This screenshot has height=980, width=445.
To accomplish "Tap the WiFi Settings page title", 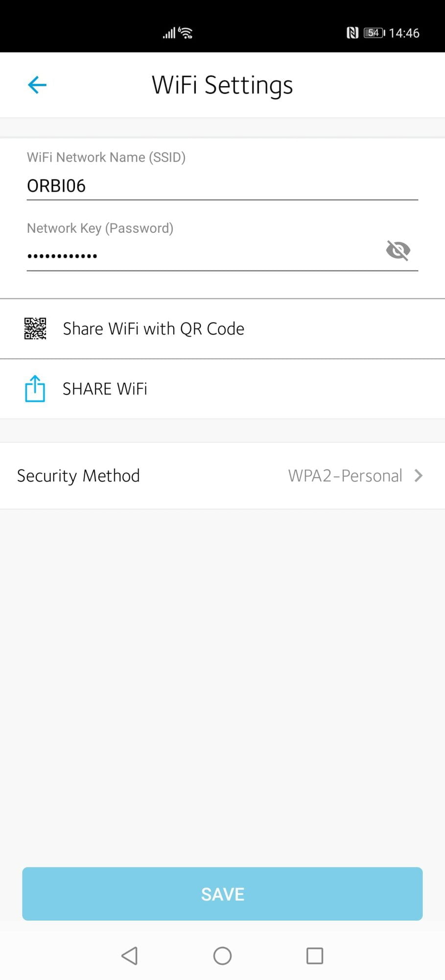I will (222, 85).
